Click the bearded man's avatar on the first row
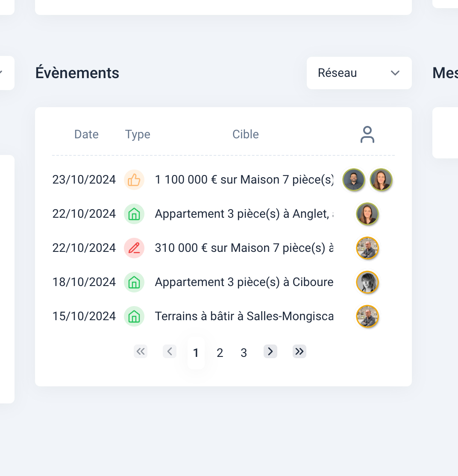The height and width of the screenshot is (476, 458). click(354, 180)
